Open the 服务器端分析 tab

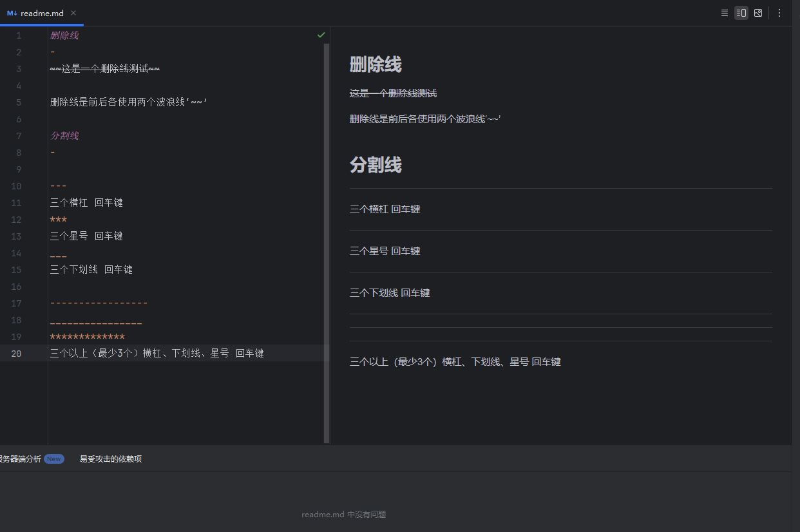pos(21,459)
